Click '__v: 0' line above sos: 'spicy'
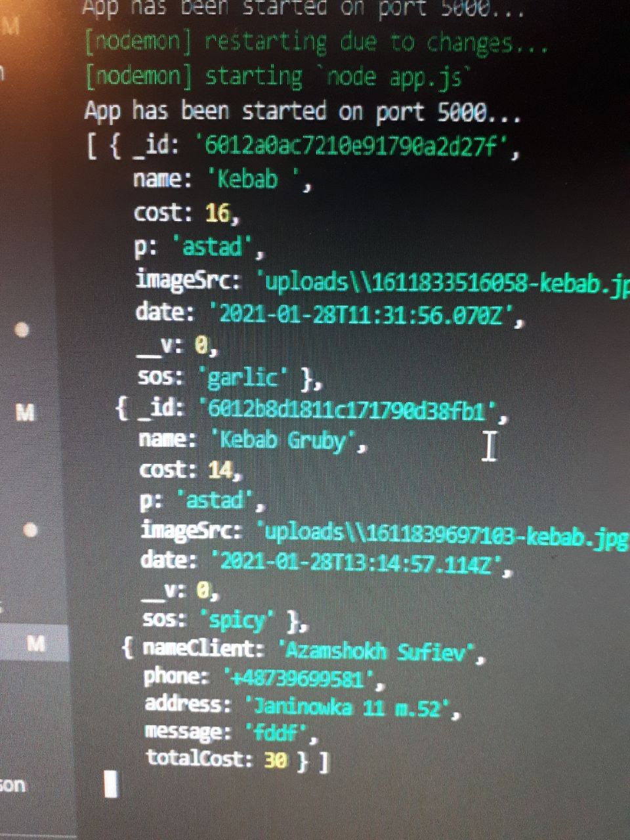The height and width of the screenshot is (840, 630). (x=180, y=591)
